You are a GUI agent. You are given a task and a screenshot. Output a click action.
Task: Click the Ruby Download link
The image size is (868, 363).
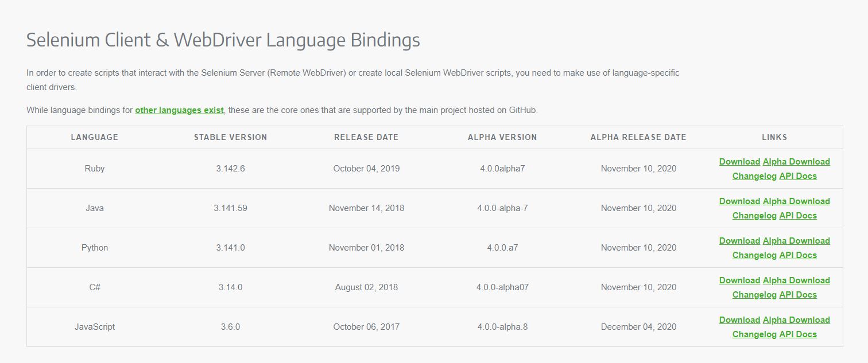pos(739,162)
